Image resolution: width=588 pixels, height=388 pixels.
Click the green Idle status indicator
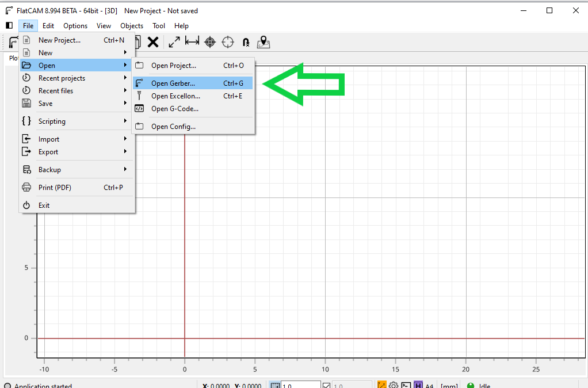tap(471, 385)
